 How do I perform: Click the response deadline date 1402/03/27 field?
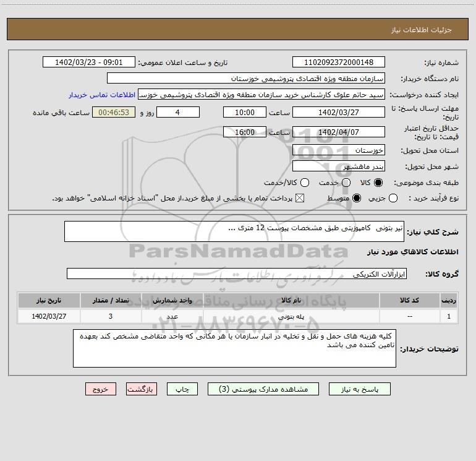[339, 112]
